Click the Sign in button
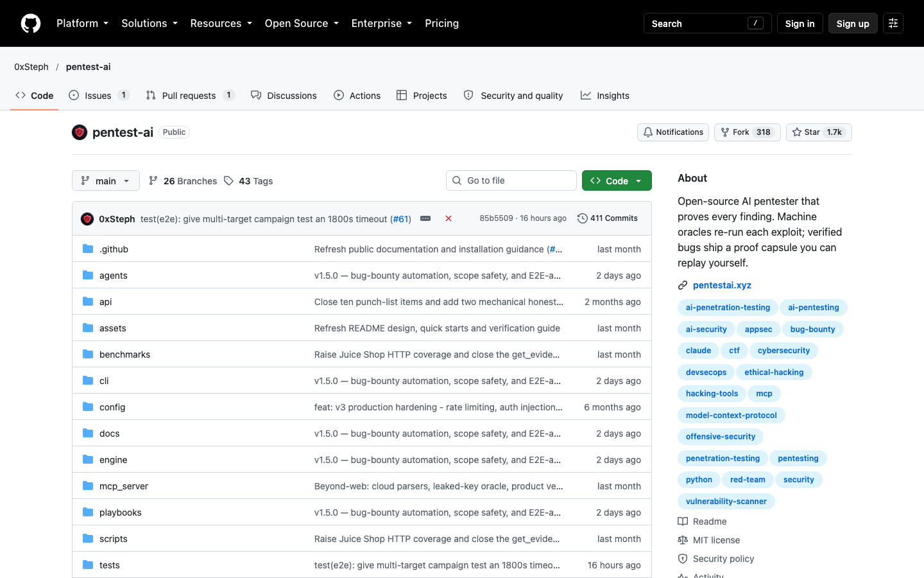Image resolution: width=924 pixels, height=578 pixels. click(800, 23)
